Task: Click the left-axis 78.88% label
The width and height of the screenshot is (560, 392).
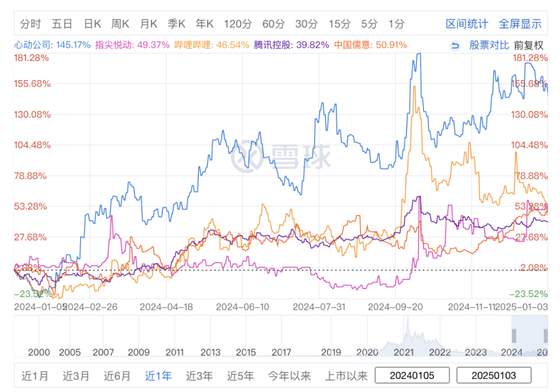Action: click(x=31, y=176)
